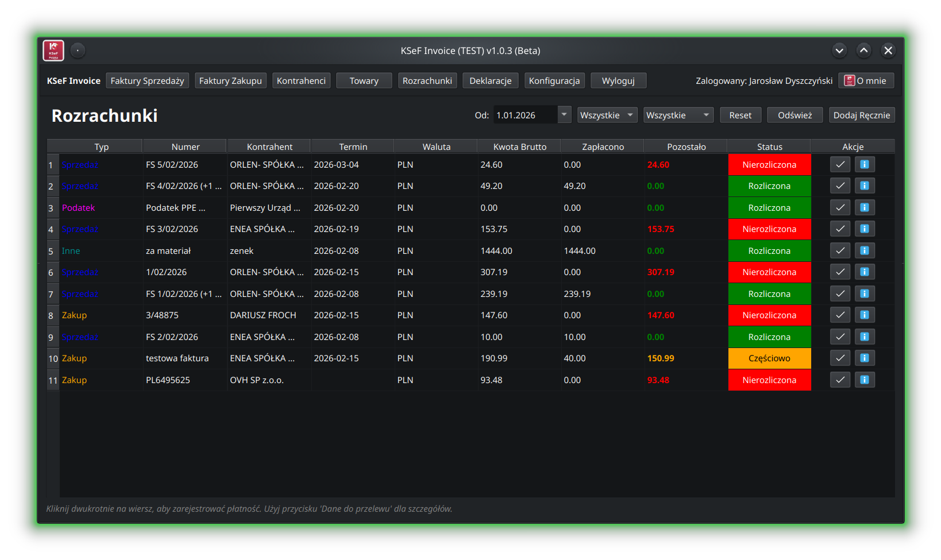Open transfer info icon for FS 5/02/2026

(x=865, y=165)
